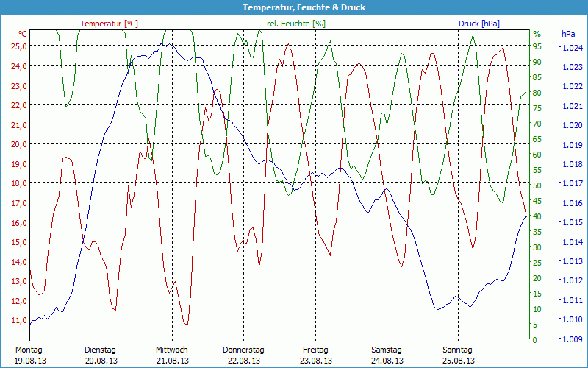Select the blue 'Druck [hPa]' legend label
The image size is (588, 368).
coord(479,24)
